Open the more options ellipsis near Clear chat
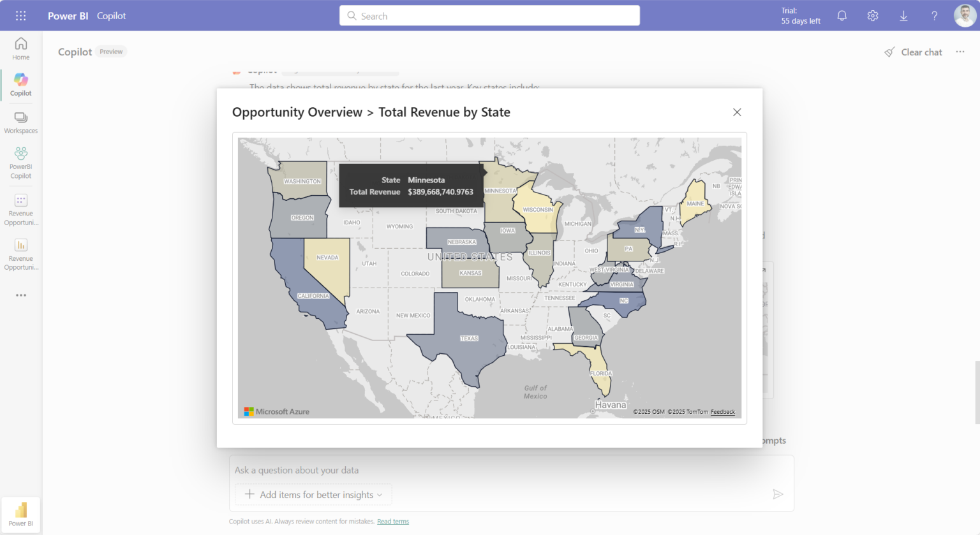 [x=960, y=52]
